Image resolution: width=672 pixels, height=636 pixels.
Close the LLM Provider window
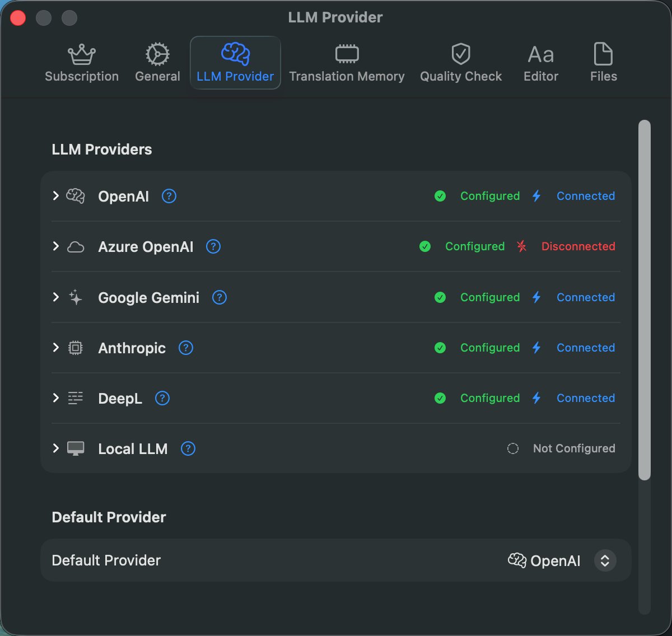point(18,18)
